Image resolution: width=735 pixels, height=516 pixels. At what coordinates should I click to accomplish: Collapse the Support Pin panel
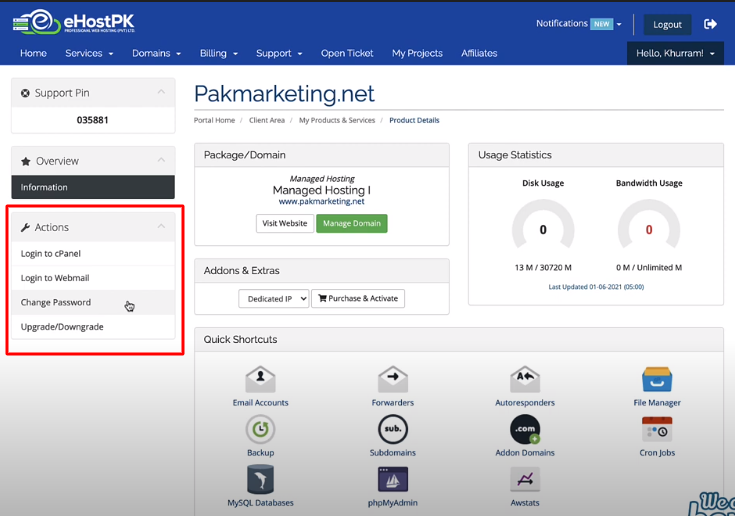point(161,92)
